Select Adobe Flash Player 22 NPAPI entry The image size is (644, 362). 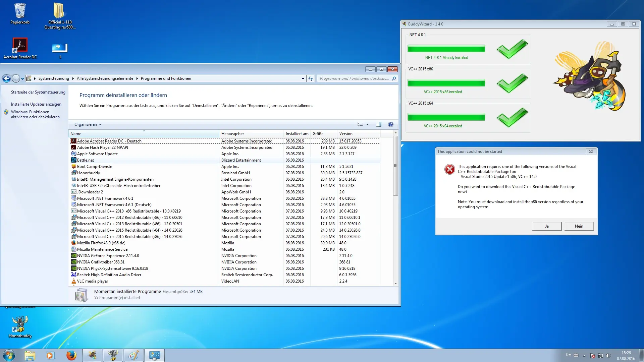(x=225, y=147)
